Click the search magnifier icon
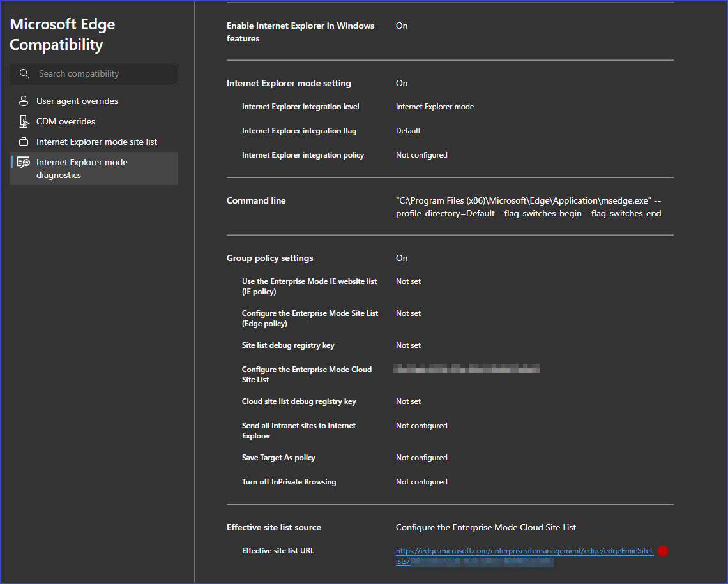728x584 pixels. 24,73
